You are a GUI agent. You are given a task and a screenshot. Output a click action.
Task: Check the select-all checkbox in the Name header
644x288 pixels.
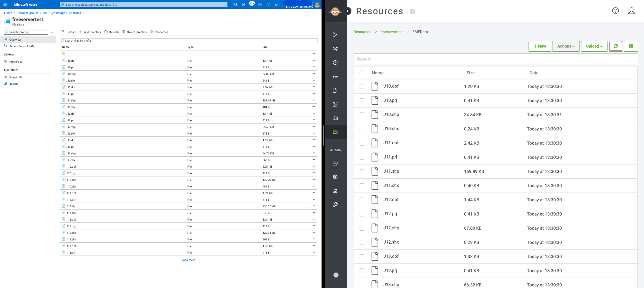pos(362,72)
